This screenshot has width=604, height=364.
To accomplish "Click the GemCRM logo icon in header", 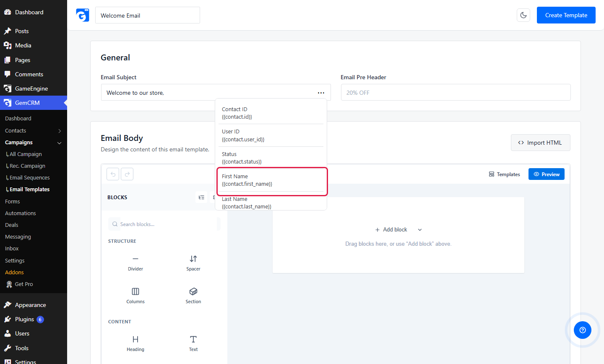I will click(x=83, y=15).
